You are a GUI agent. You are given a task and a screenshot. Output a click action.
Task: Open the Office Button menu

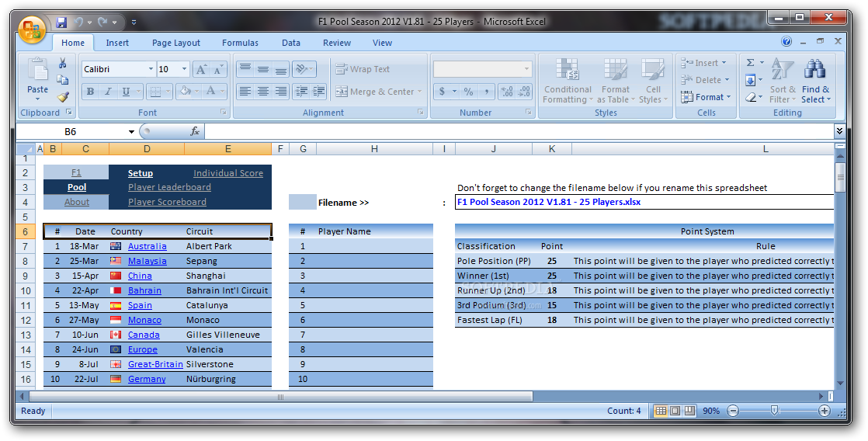click(32, 29)
